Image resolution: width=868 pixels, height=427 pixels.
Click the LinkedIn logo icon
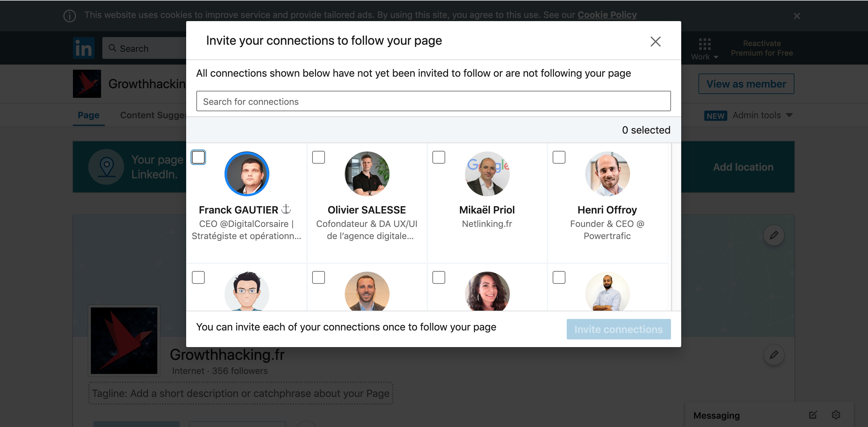point(83,48)
